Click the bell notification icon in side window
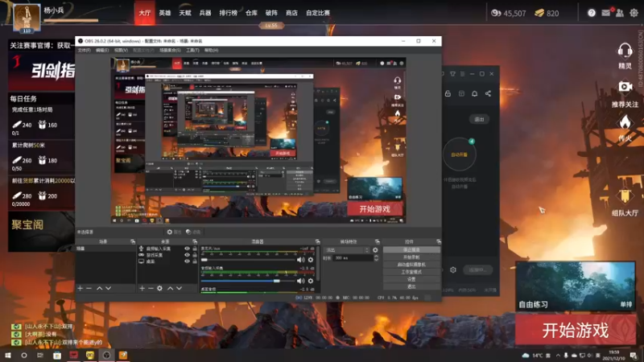Screen dimensions: 644x362 pyautogui.click(x=474, y=93)
